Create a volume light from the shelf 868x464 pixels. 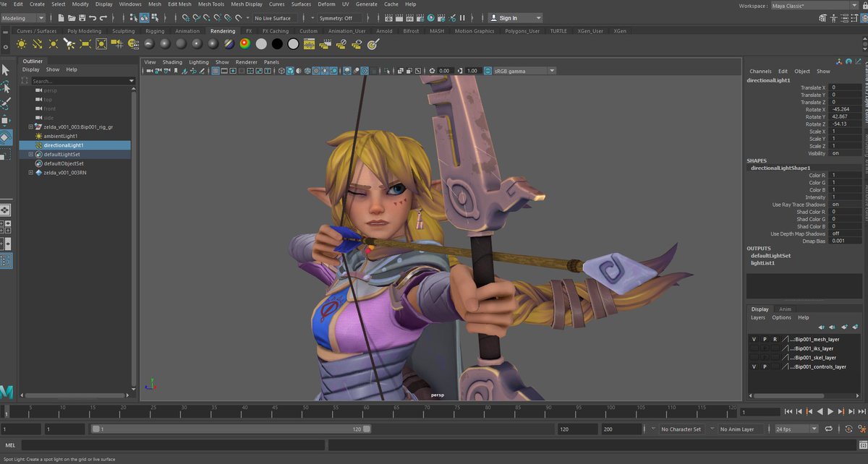pyautogui.click(x=102, y=43)
